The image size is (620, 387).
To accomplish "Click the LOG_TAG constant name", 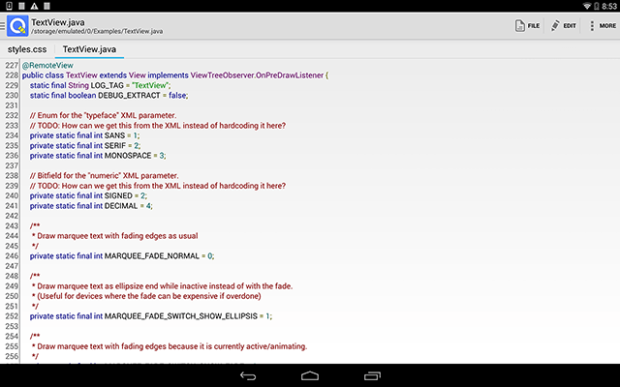I will [107, 85].
